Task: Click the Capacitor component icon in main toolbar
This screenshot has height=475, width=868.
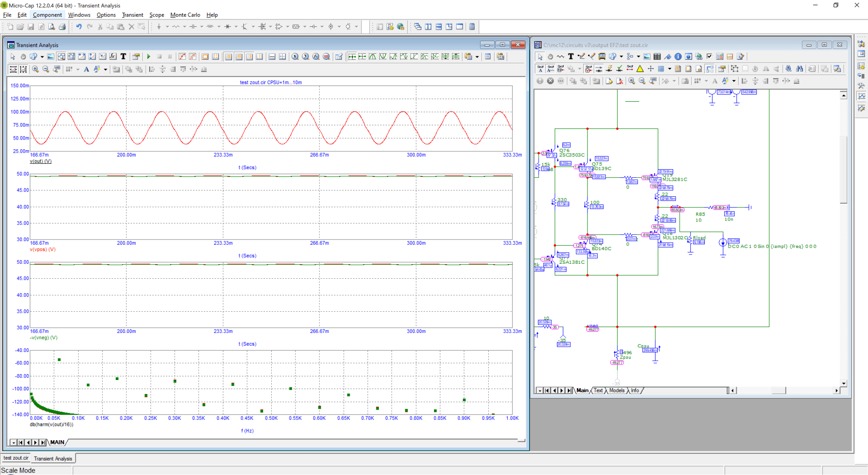Action: [x=193, y=27]
